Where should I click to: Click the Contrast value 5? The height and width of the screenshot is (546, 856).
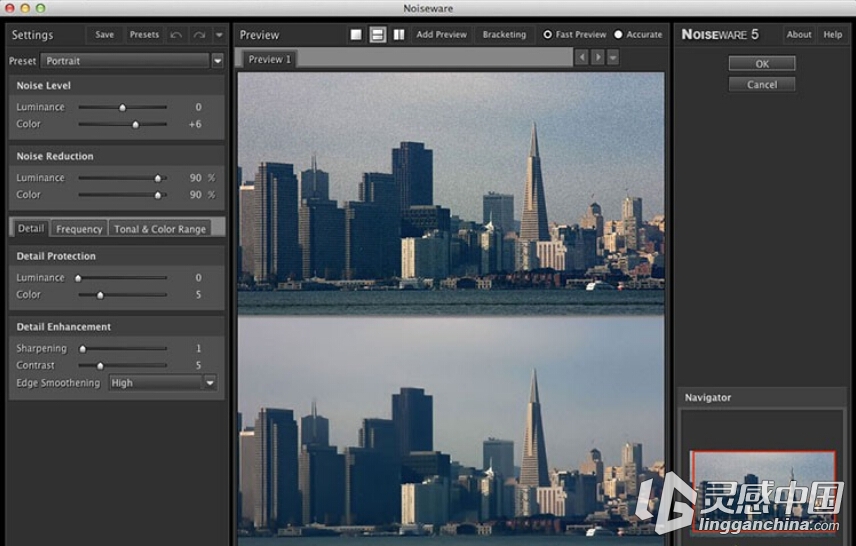pos(199,365)
